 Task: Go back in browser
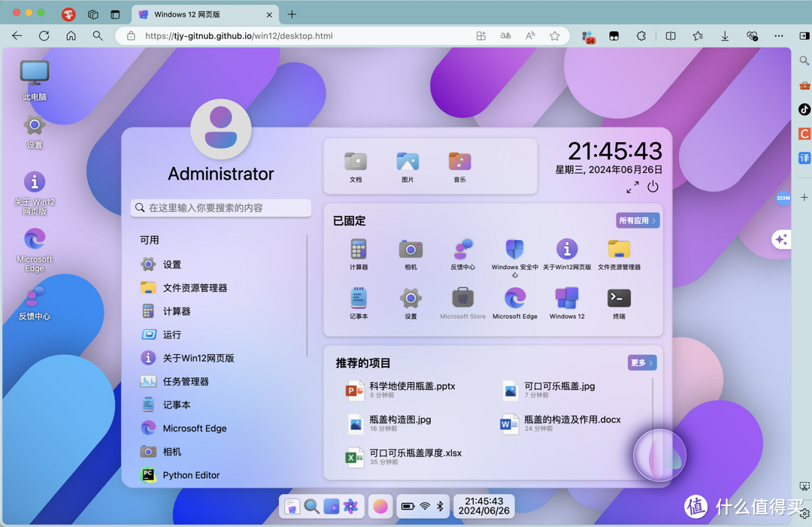(x=17, y=36)
